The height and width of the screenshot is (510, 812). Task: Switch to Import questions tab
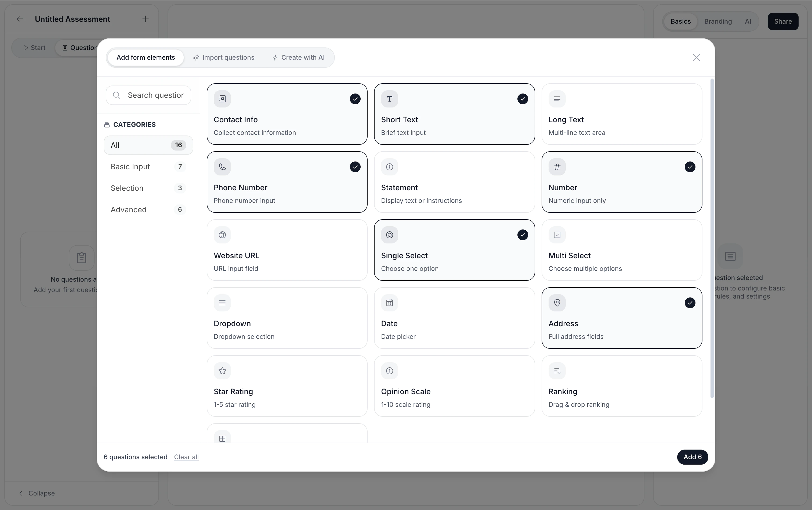(224, 57)
